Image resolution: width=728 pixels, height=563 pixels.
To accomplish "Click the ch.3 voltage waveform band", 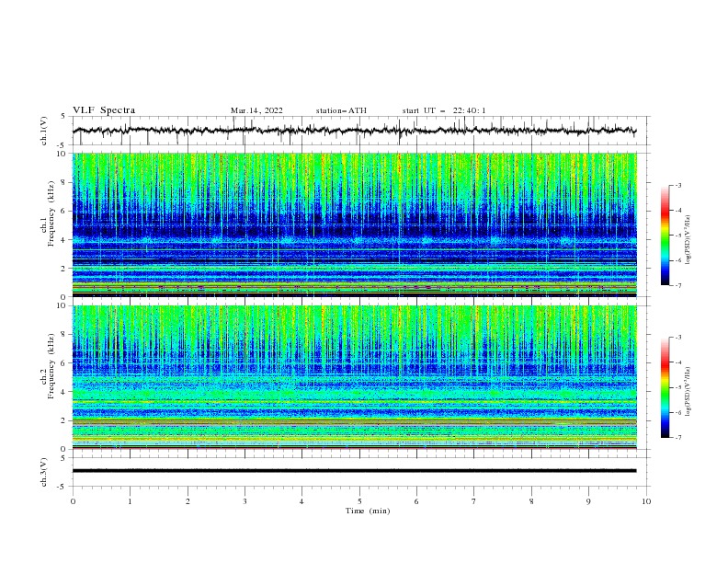I will click(354, 471).
